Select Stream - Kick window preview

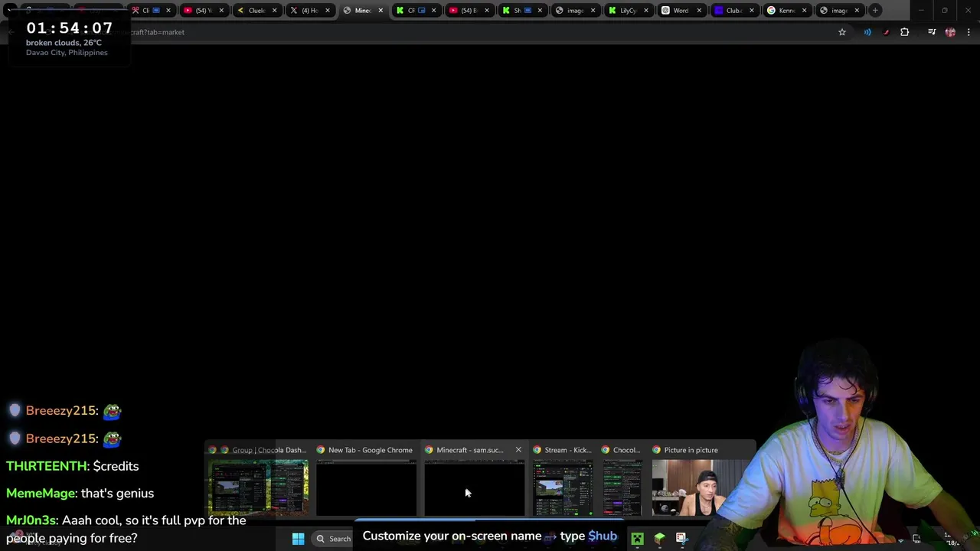coord(563,481)
